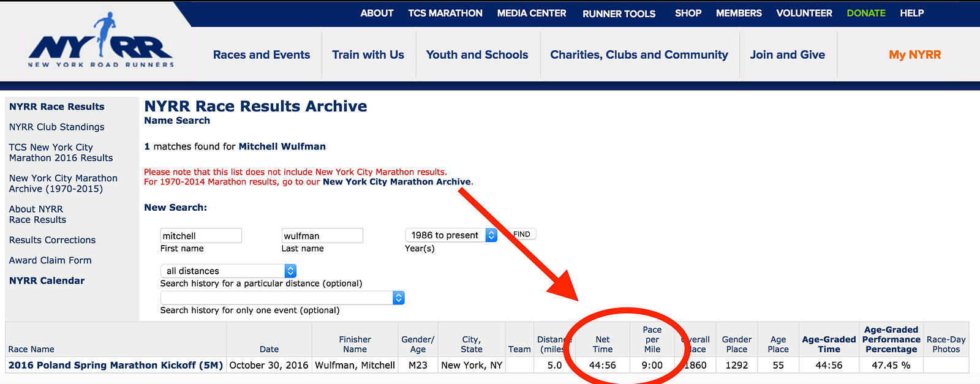Click the NYRR runner logo

[x=101, y=40]
